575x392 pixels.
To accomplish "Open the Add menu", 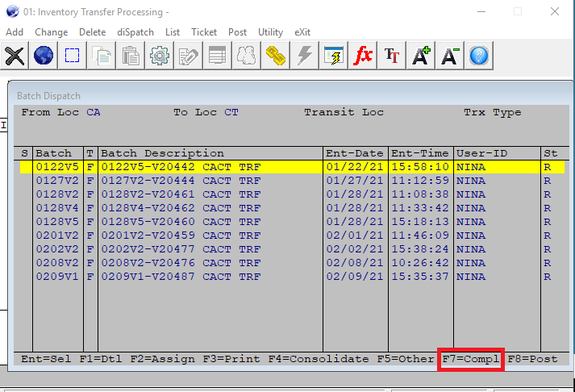I will point(15,32).
